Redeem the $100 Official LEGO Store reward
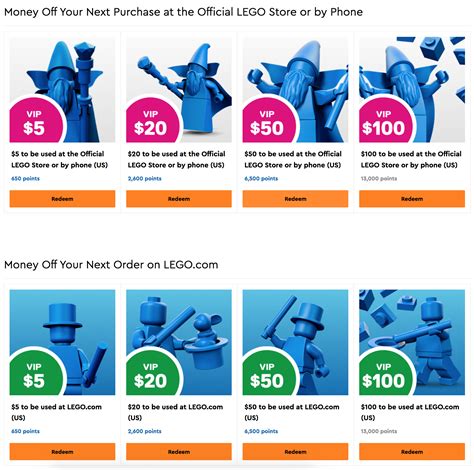The height and width of the screenshot is (470, 474). click(x=412, y=199)
